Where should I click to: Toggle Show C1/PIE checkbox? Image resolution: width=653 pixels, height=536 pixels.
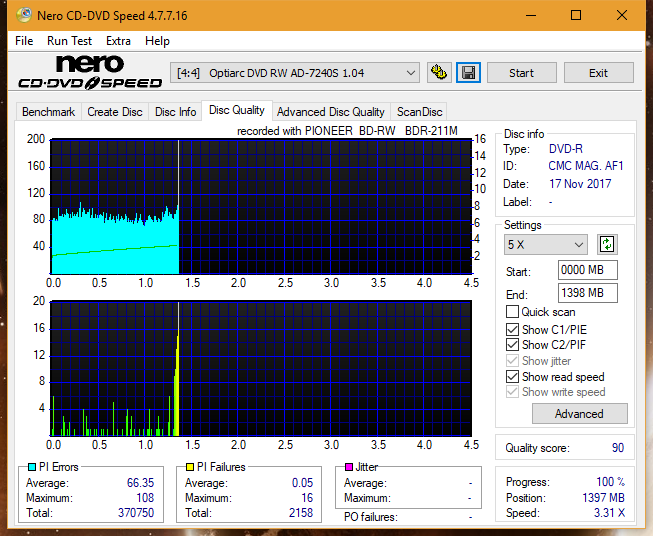pyautogui.click(x=512, y=330)
